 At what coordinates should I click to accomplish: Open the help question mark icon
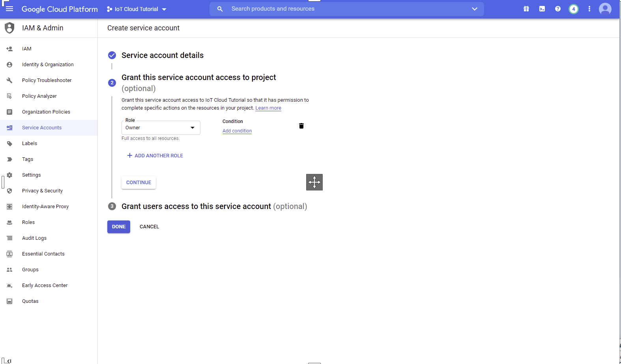tap(558, 9)
